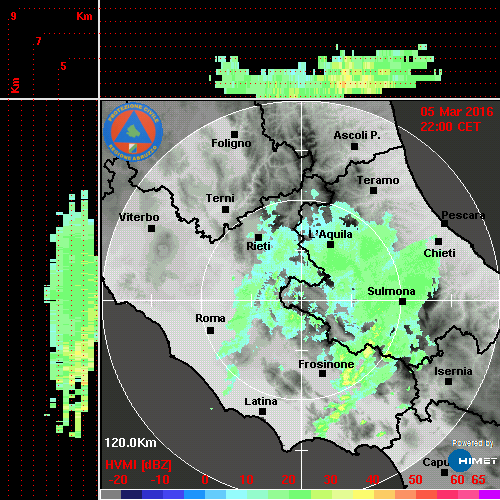Click the L'Aquila city label

(330, 234)
